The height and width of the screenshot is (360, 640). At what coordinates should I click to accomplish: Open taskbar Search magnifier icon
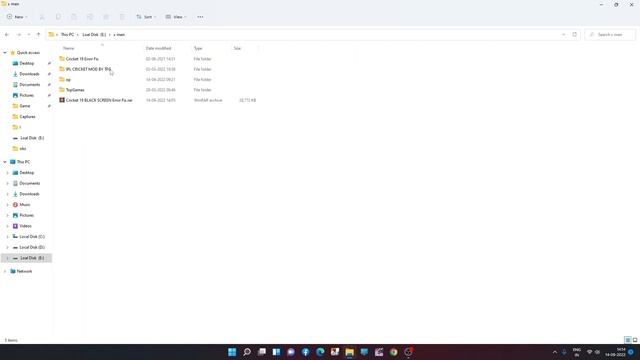(247, 352)
